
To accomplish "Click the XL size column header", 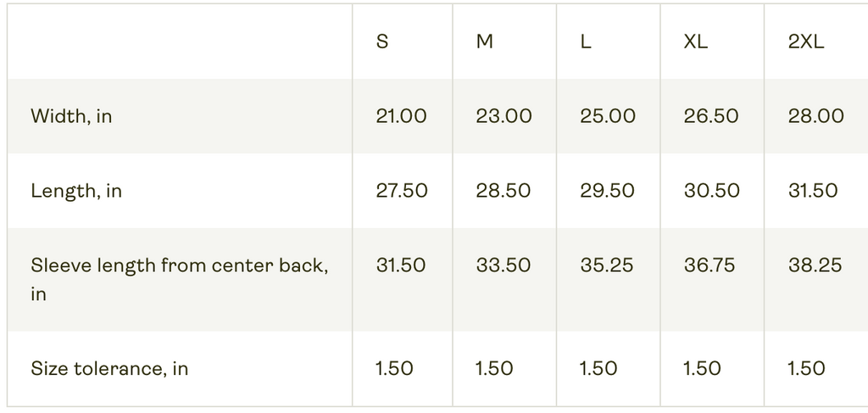I will pos(696,42).
